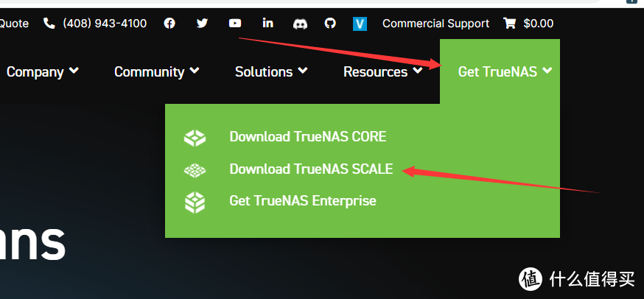Click the phone handset icon

point(49,24)
